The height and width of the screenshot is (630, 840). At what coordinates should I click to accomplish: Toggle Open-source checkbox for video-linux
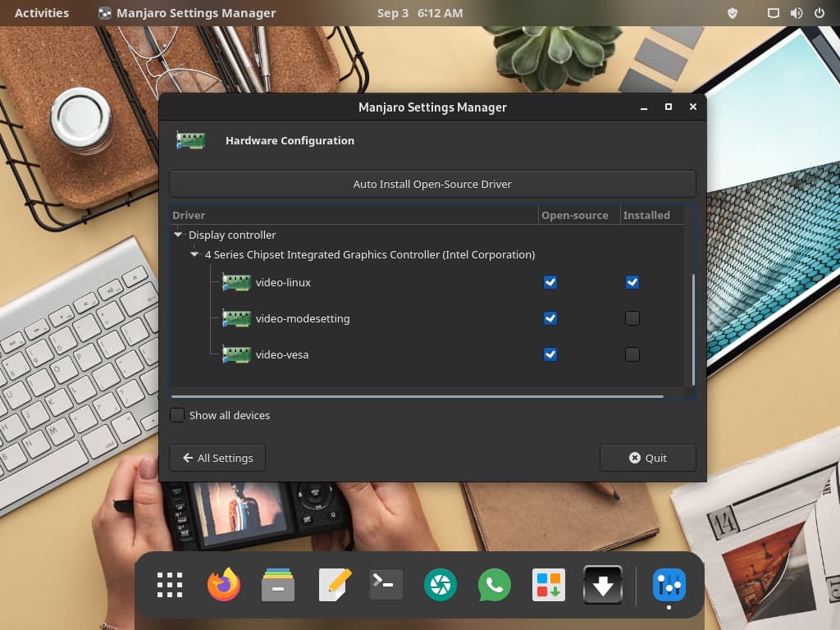pos(550,282)
